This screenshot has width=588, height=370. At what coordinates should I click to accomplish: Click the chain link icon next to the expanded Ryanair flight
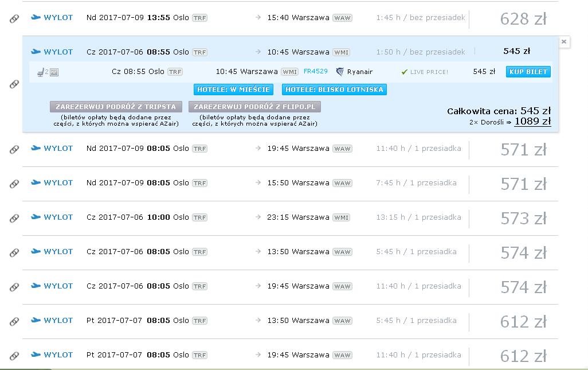(14, 84)
